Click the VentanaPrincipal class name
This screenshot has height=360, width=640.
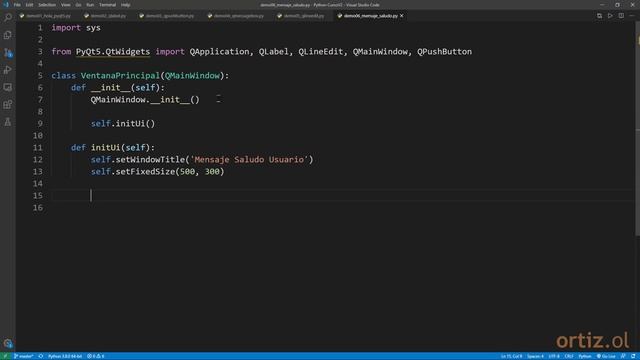coord(120,76)
